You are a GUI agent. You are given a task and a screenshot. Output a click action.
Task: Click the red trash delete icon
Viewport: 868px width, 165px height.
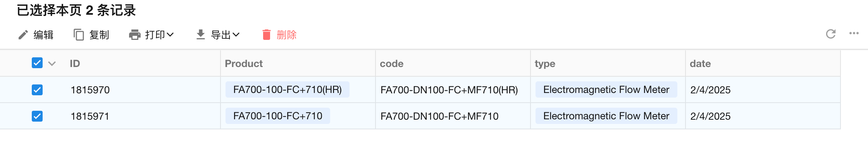(267, 35)
